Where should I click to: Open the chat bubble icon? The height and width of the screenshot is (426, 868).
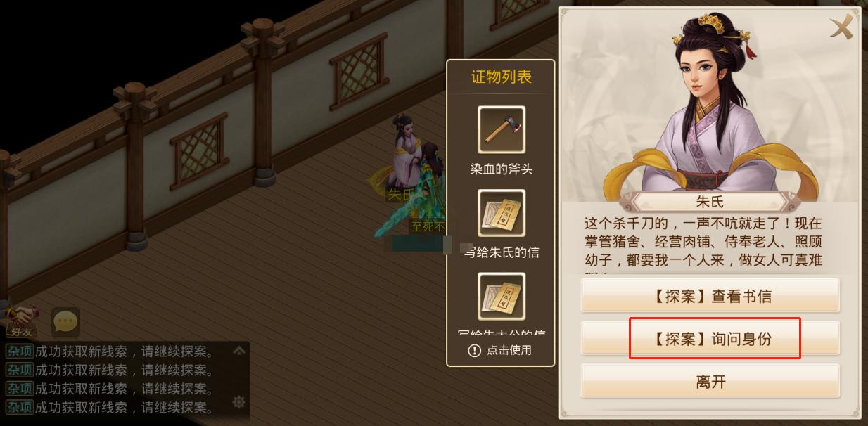pos(65,323)
